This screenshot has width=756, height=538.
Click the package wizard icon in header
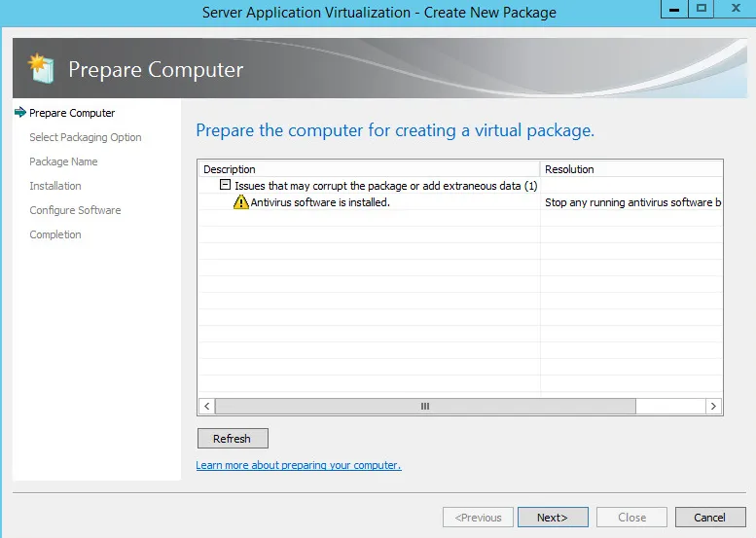[42, 68]
